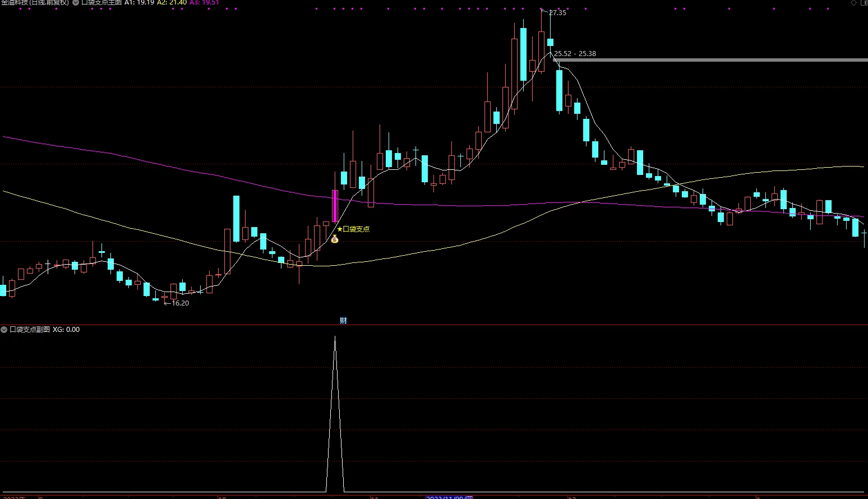Screen dimensions: 868x499
Task: Click the 16.20 low price label
Action: [180, 303]
